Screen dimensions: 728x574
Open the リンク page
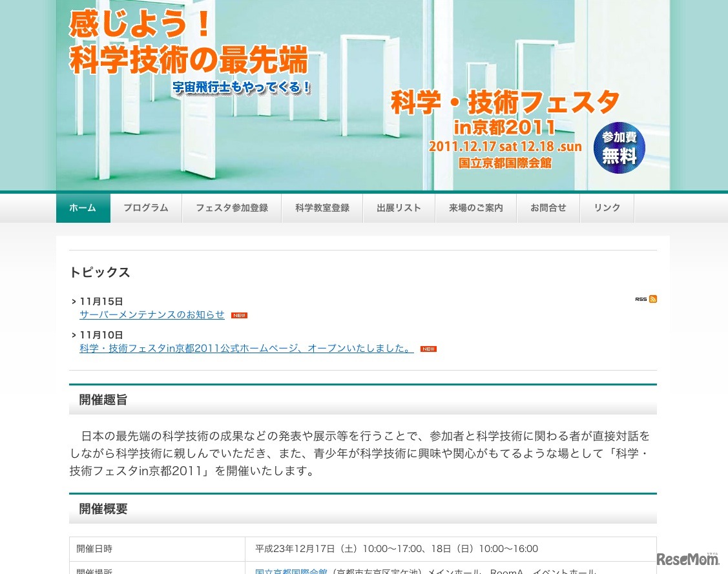[607, 207]
